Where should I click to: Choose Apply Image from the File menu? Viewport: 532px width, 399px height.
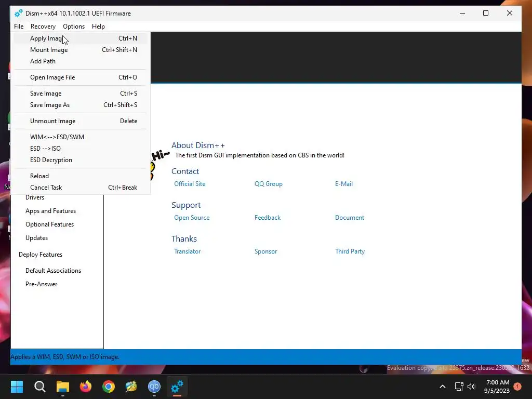coord(81,38)
